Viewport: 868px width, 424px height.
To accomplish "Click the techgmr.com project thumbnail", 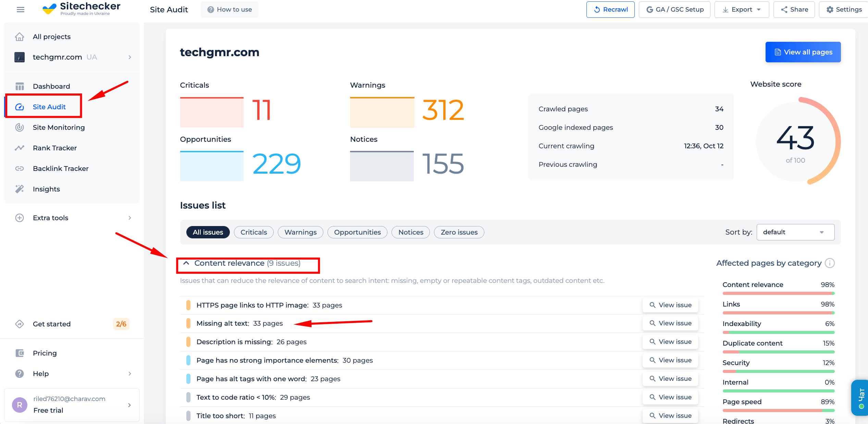I will coord(20,57).
